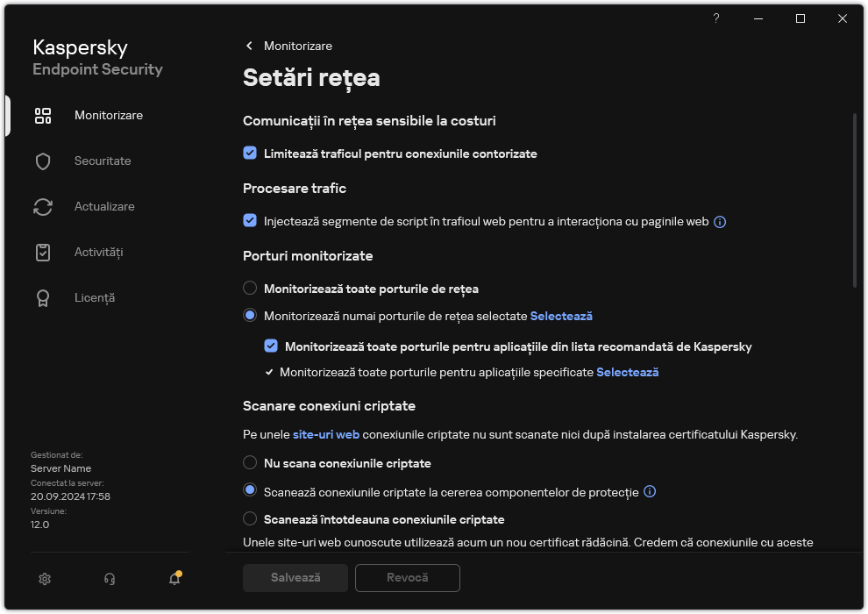This screenshot has height=614, width=868.
Task: Open help via the question mark icon
Action: (x=715, y=18)
